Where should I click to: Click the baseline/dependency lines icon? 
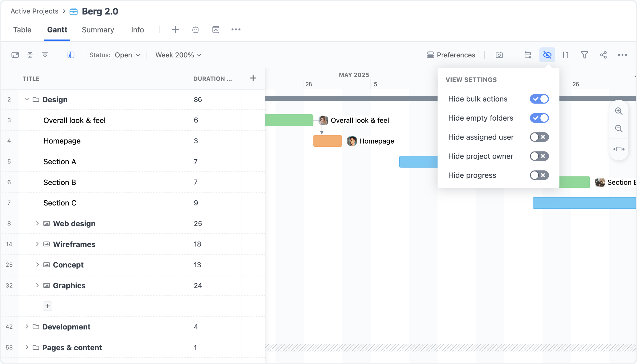coord(528,55)
